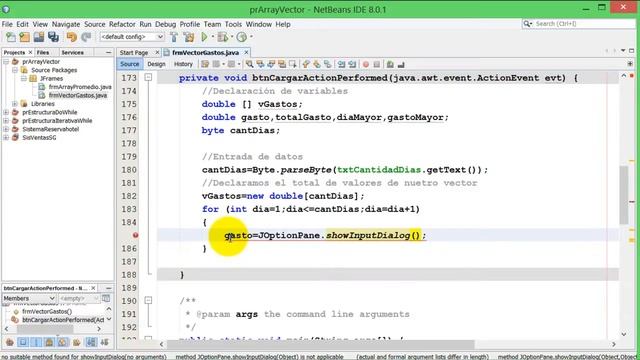Switch to History view
640x360 pixels.
(x=183, y=64)
